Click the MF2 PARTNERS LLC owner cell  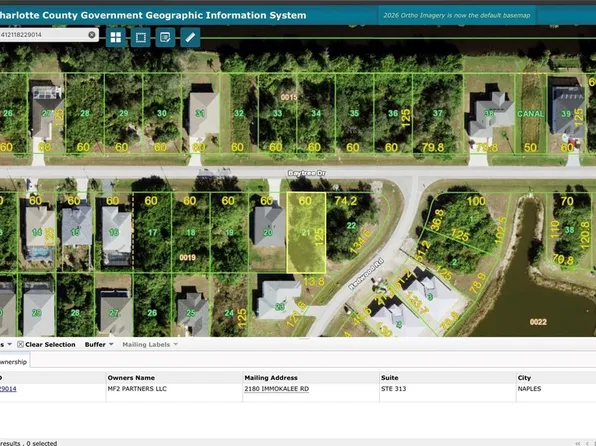(x=137, y=389)
